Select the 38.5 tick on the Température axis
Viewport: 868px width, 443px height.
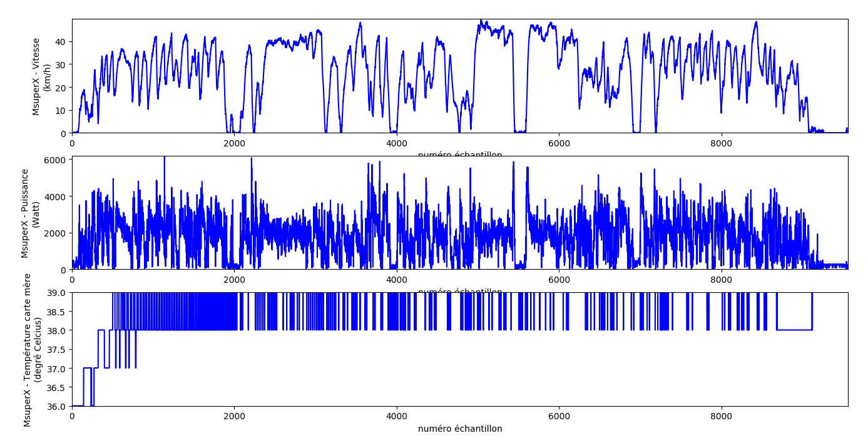[x=58, y=312]
